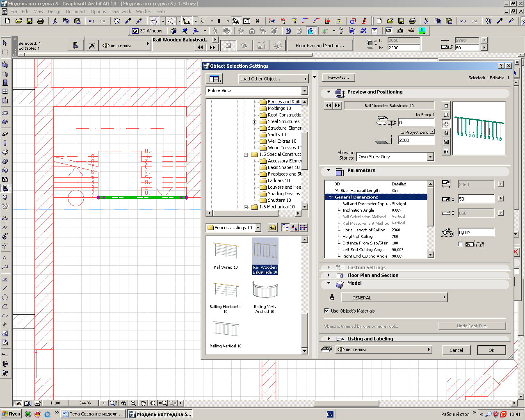Switch library list to large icons view
Screen dimensions: 525x420
point(285,228)
